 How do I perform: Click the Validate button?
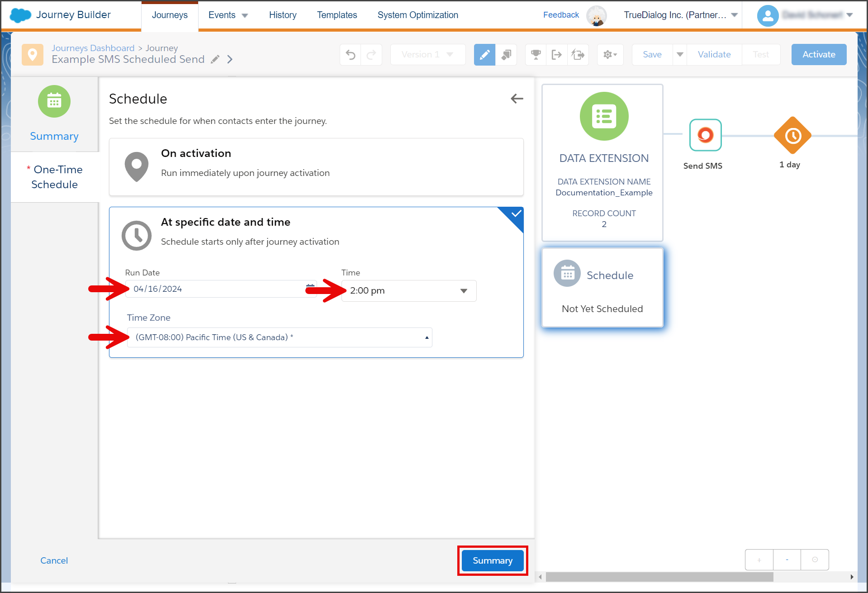pyautogui.click(x=714, y=55)
